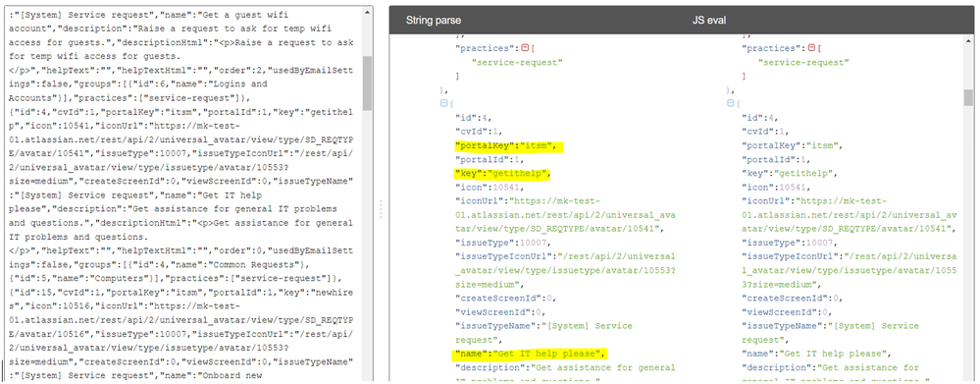Image resolution: width=980 pixels, height=384 pixels.
Task: Click inside the raw JSON text input area
Action: pos(183,193)
